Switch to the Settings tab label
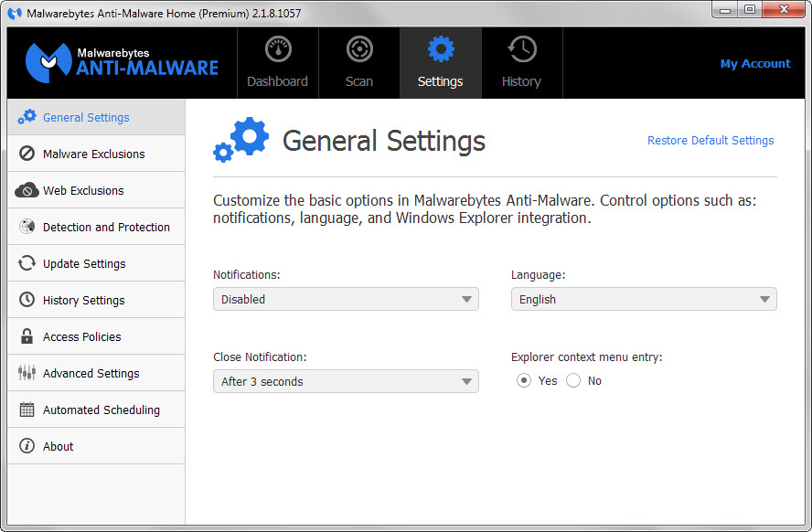 (x=441, y=81)
